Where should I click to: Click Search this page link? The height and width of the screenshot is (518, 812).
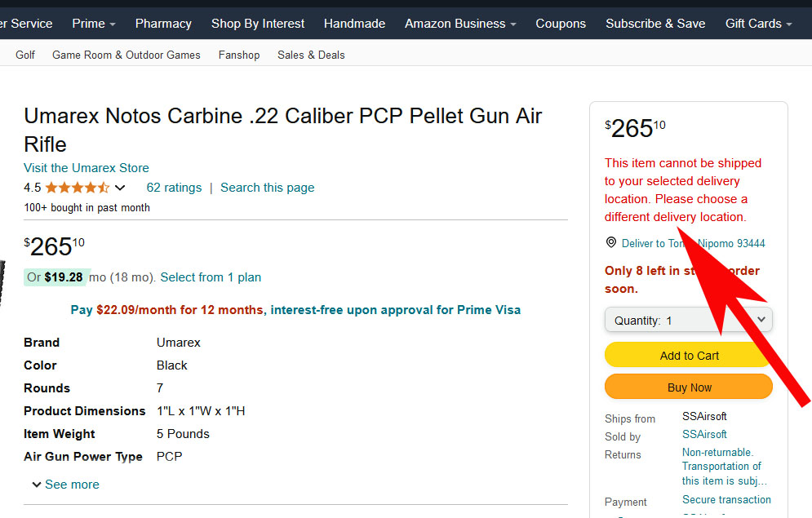(x=267, y=188)
